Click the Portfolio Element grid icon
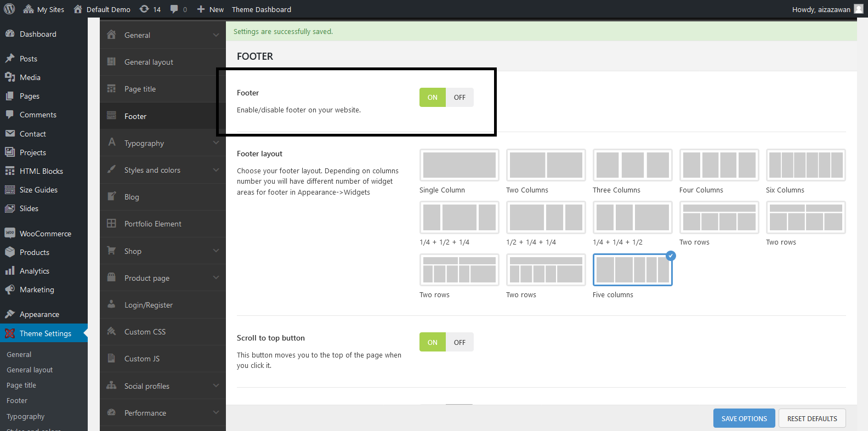868x431 pixels. pyautogui.click(x=111, y=224)
